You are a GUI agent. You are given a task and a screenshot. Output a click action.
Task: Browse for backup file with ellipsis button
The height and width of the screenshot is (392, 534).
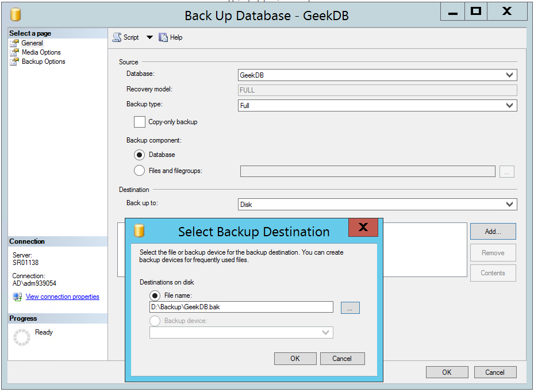click(350, 308)
